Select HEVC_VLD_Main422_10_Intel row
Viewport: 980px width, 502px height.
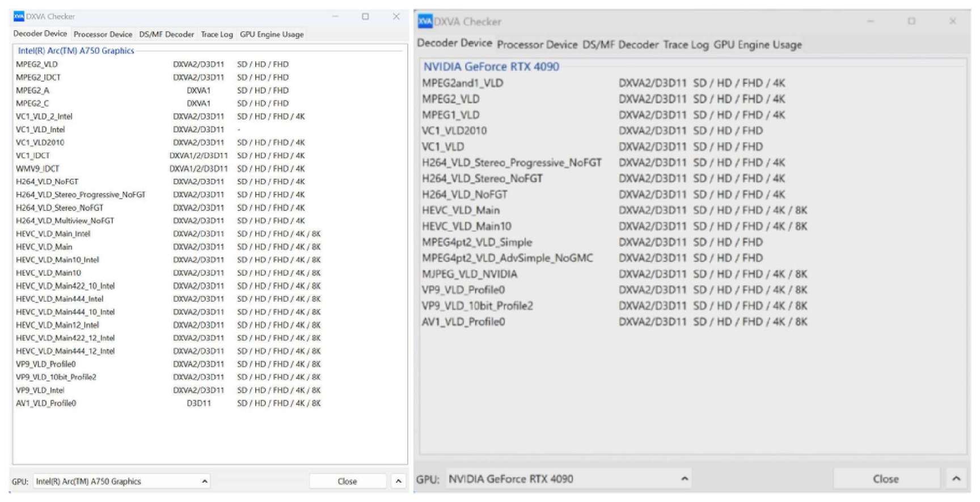(168, 286)
